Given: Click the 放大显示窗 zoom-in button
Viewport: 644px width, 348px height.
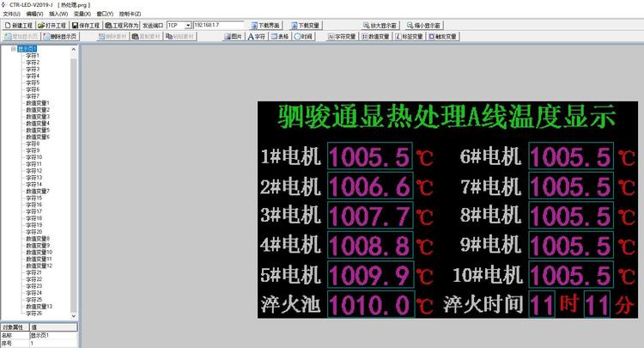Looking at the screenshot, I should tap(380, 26).
